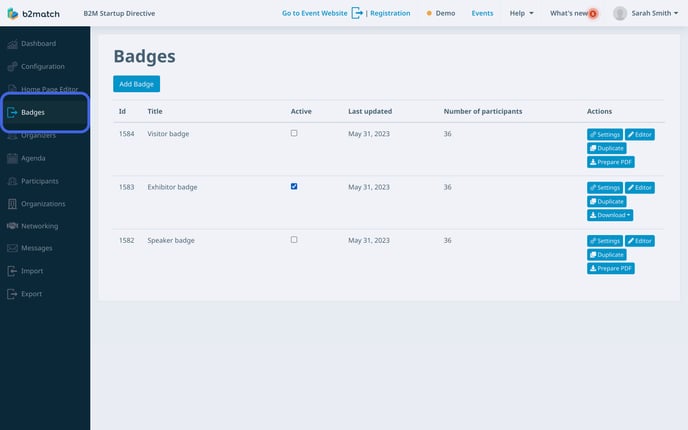
Task: Click the Organizations building icon
Action: coord(12,204)
